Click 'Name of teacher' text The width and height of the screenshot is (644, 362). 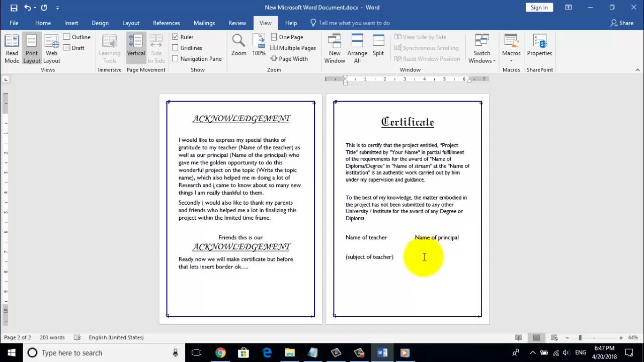(366, 237)
